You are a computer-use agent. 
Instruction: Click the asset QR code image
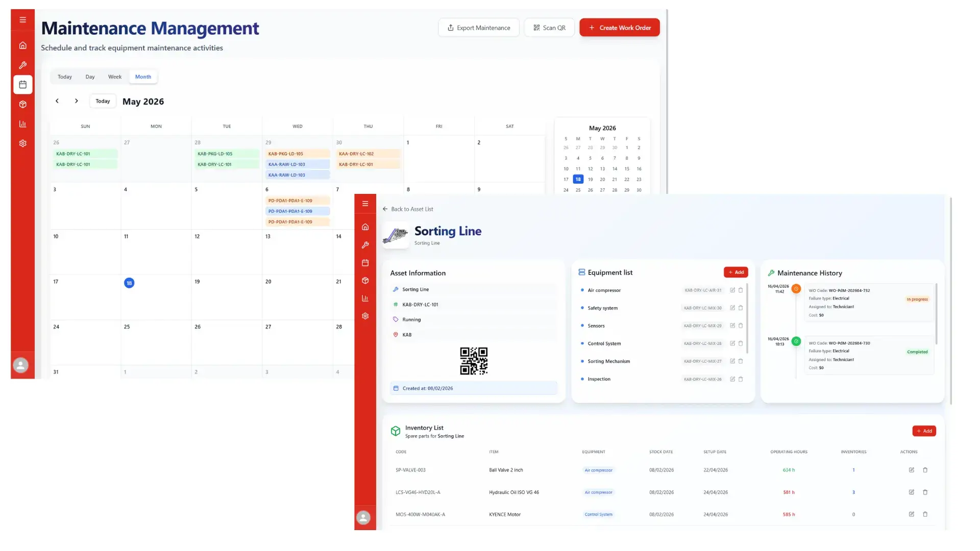[x=474, y=361]
